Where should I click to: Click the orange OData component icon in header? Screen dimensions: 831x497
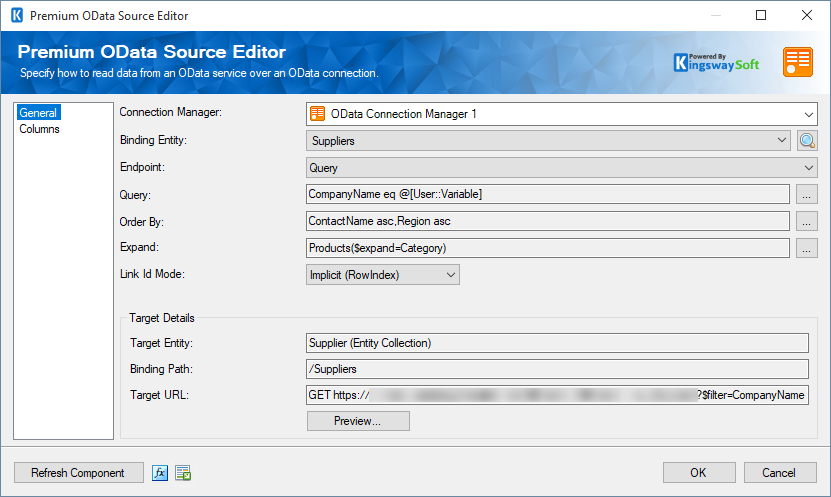(797, 62)
